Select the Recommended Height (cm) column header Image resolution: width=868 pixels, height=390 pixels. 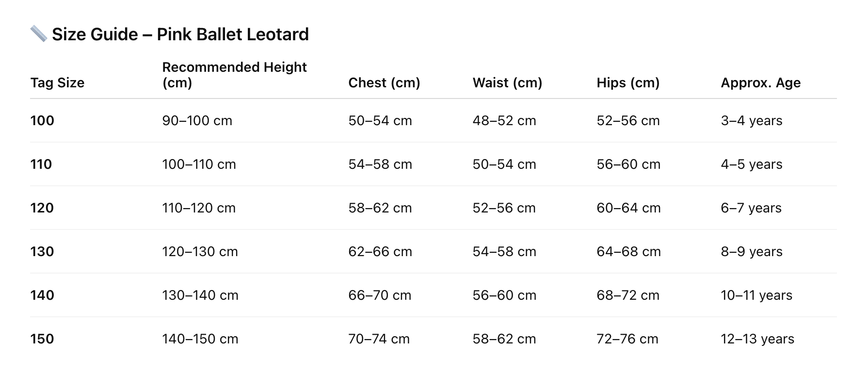coord(234,75)
